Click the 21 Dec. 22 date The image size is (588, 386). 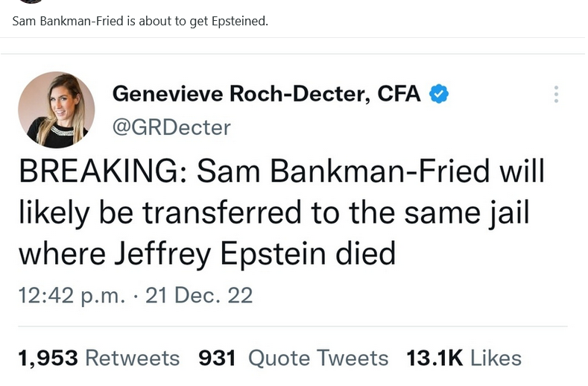[199, 296]
